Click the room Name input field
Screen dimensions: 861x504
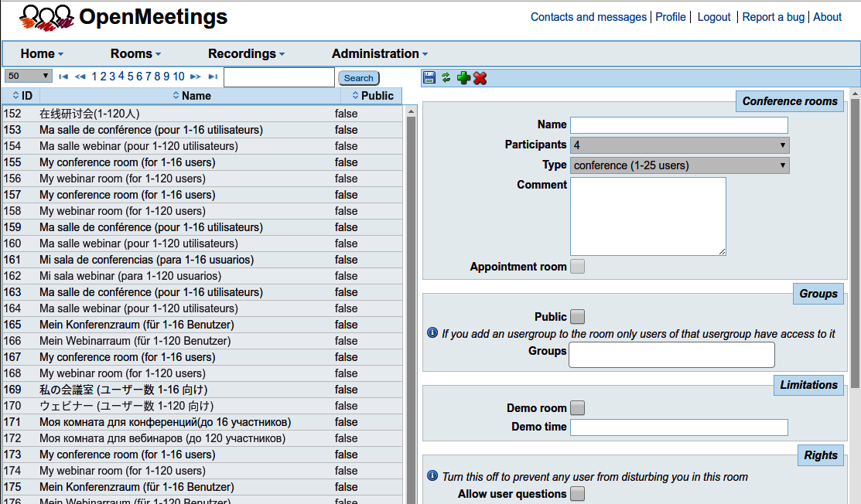[678, 125]
